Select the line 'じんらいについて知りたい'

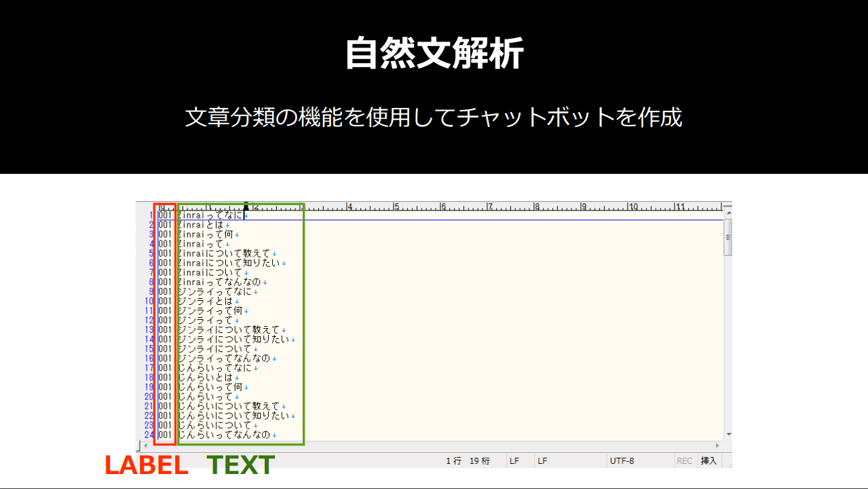click(233, 415)
